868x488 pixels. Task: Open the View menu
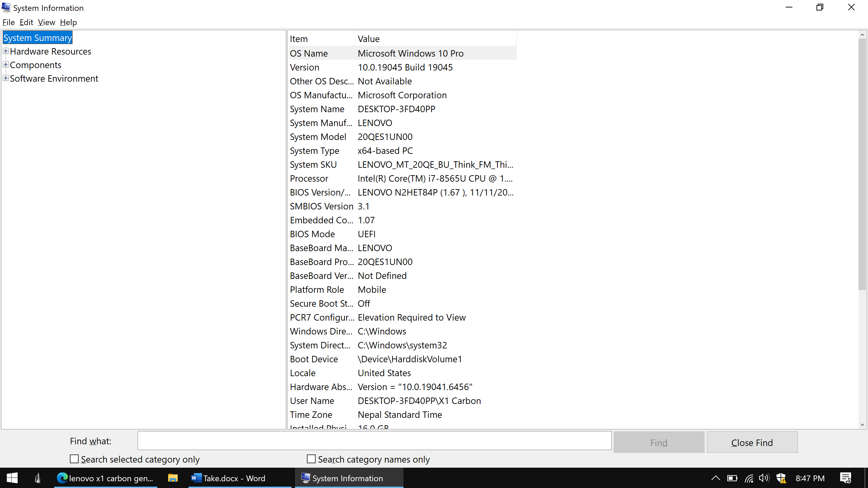(46, 22)
